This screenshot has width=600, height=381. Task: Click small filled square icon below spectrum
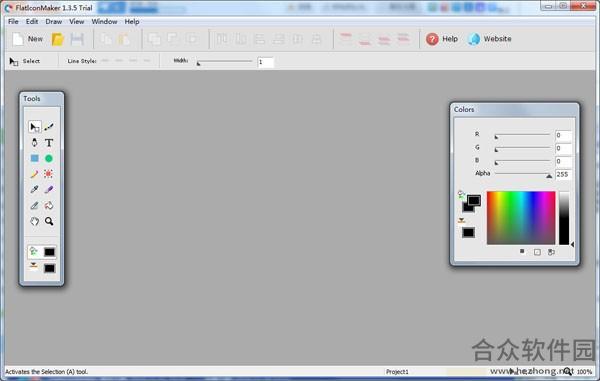click(522, 251)
